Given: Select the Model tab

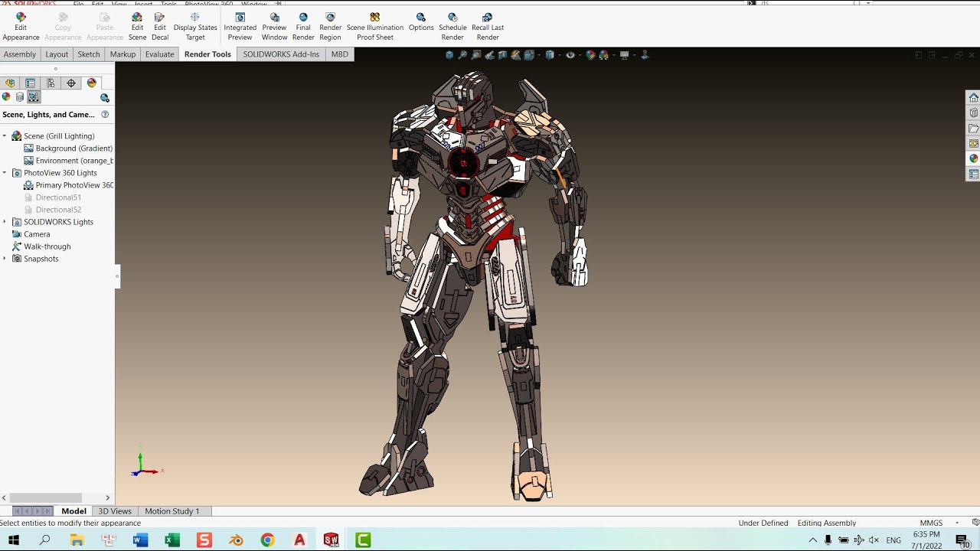Looking at the screenshot, I should 73,511.
